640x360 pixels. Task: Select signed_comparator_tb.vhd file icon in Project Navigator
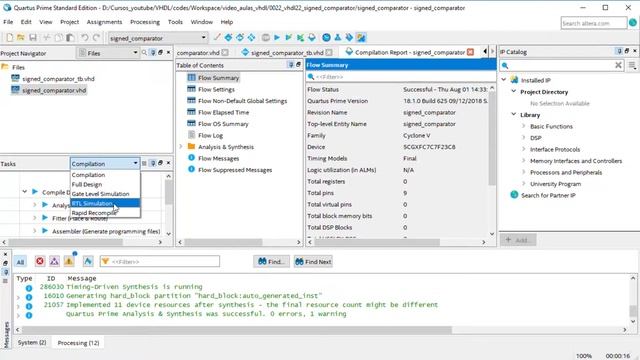pyautogui.click(x=16, y=78)
